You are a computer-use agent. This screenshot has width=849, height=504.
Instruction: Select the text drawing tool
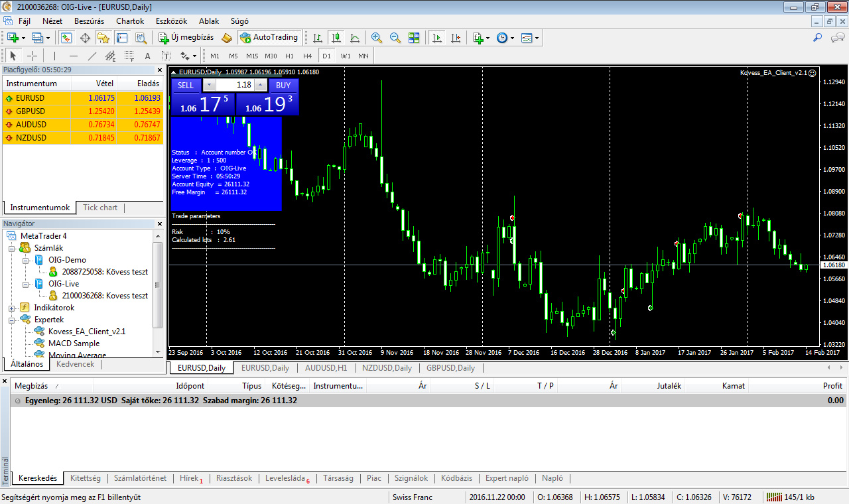click(x=148, y=56)
